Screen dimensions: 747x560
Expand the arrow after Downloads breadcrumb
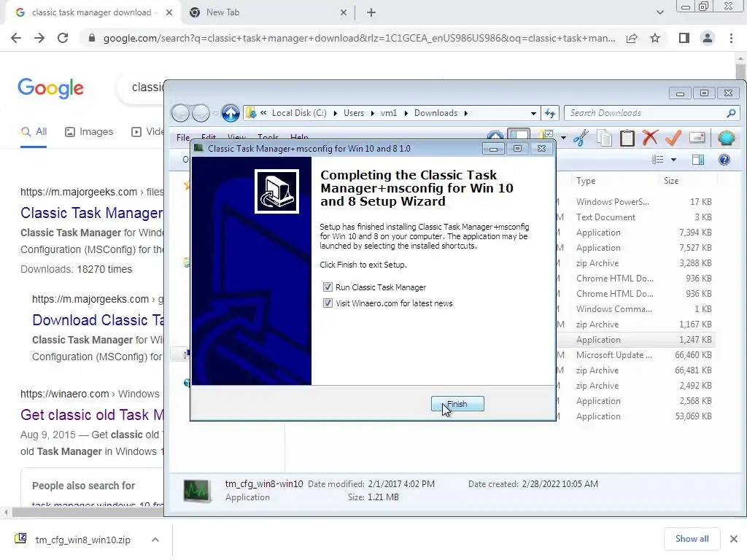click(466, 113)
